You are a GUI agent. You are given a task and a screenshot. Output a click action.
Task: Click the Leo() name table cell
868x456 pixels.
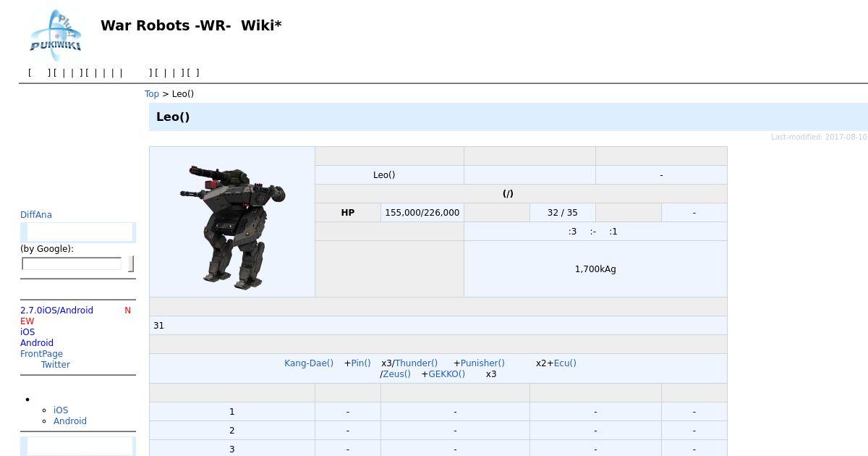click(389, 175)
